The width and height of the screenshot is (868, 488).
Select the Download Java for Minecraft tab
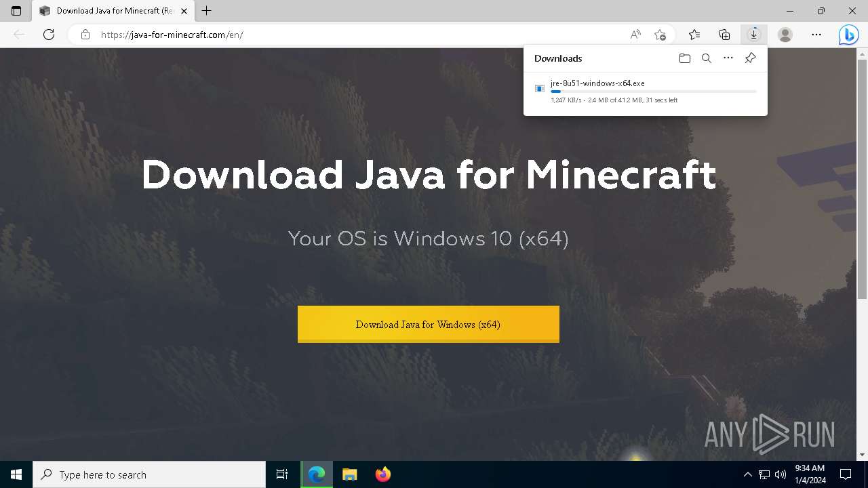tap(113, 11)
